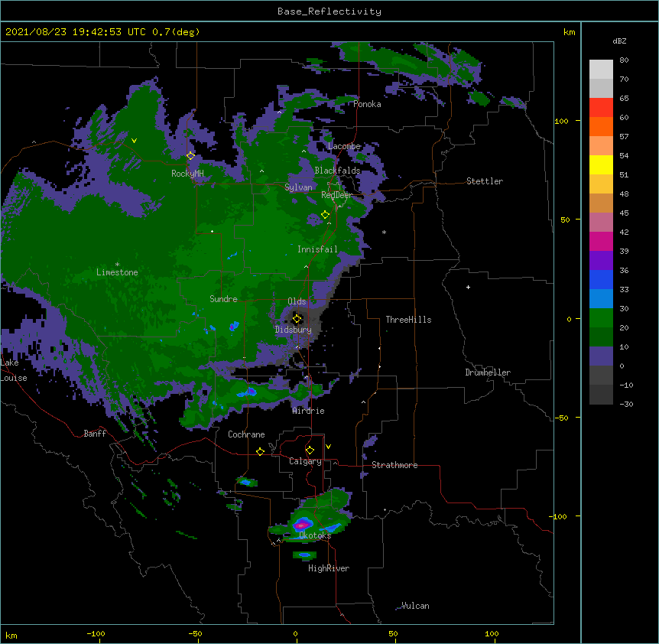Select the yellow diamond marker below Cochrane
659x644 pixels.
coord(260,451)
